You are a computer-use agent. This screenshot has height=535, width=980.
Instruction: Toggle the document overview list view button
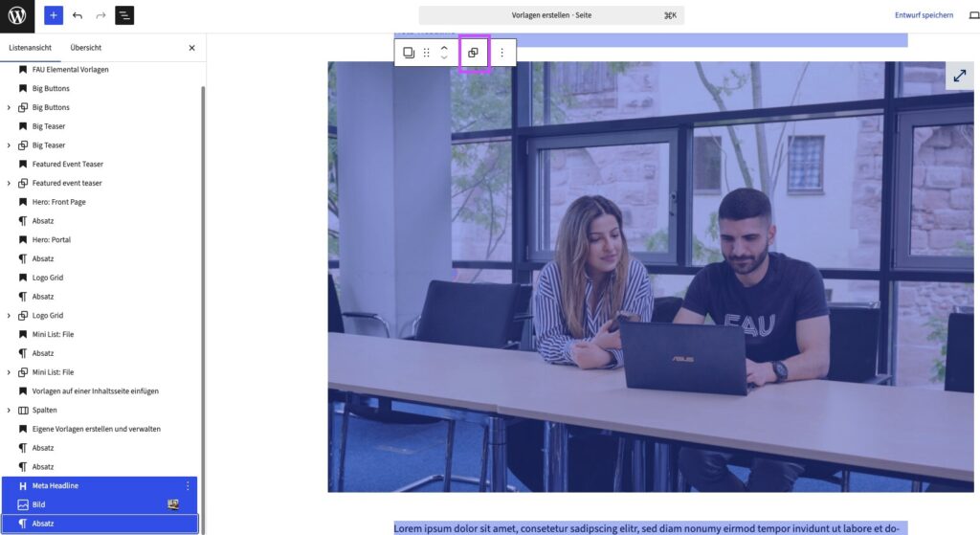(124, 15)
